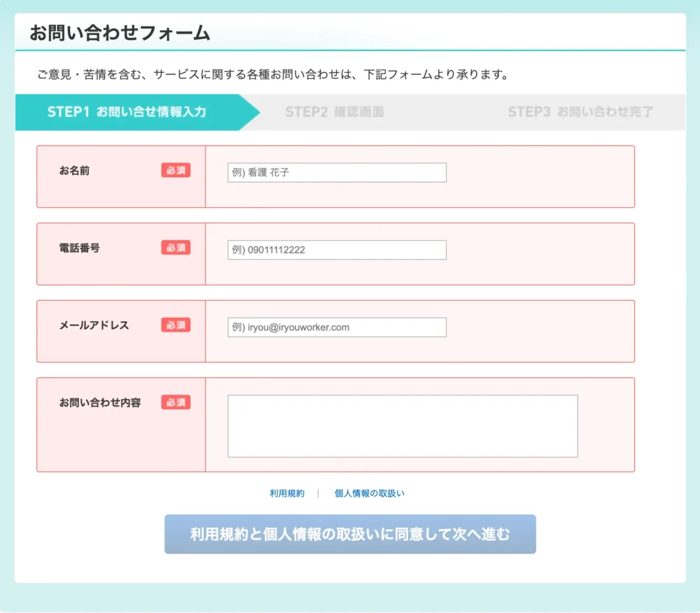The width and height of the screenshot is (700, 613).
Task: Select the STEP2 確認画面 step
Action: coord(335,112)
